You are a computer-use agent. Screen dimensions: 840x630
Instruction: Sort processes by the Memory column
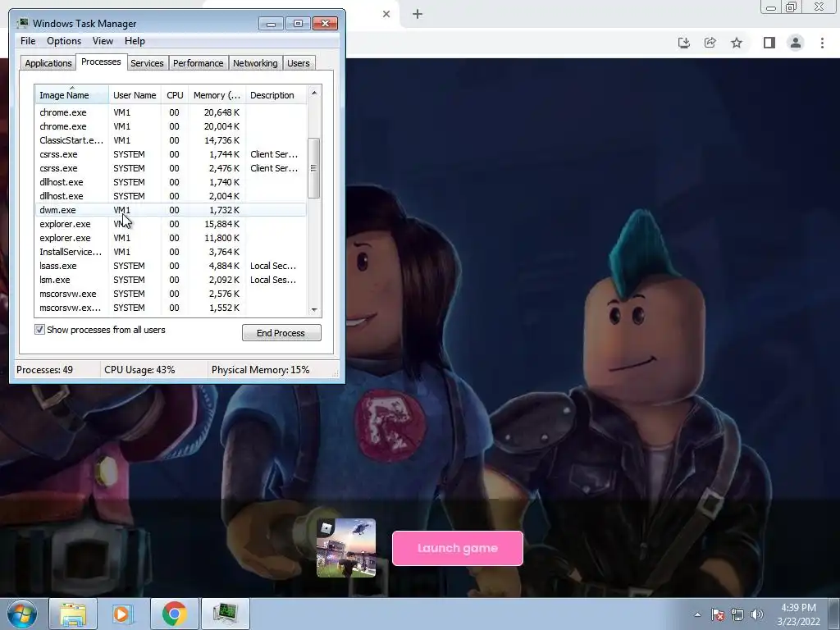click(217, 95)
